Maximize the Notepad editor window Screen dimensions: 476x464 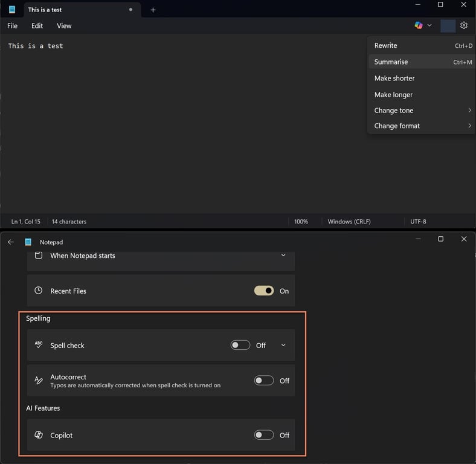tap(440, 5)
